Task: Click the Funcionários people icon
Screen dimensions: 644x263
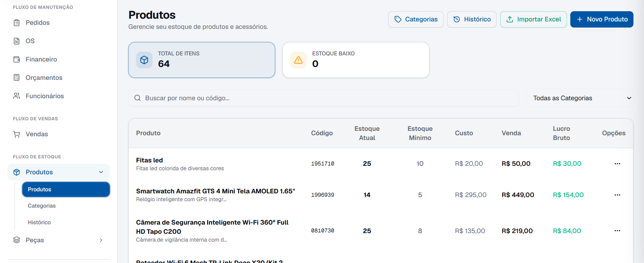Action: click(x=17, y=96)
